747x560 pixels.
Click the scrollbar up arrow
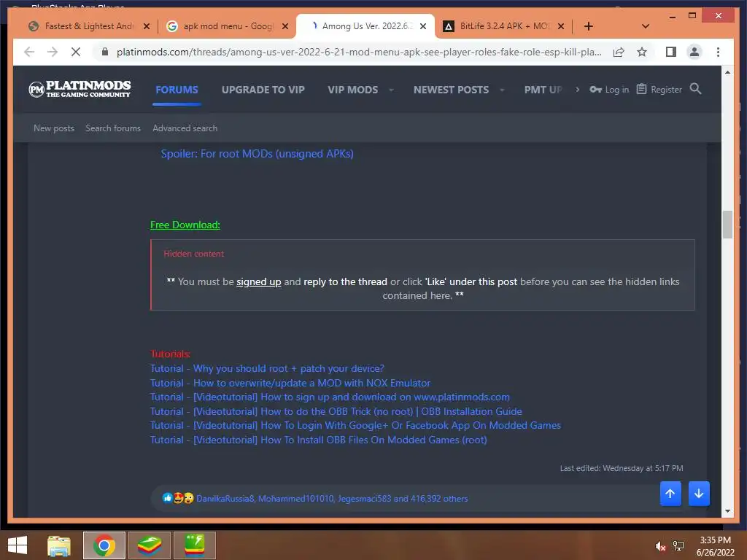point(727,72)
